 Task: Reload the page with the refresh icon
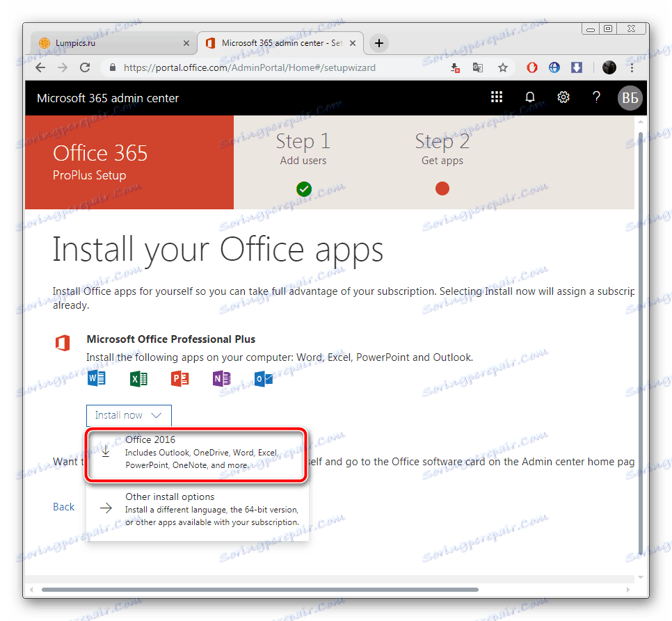(x=85, y=67)
